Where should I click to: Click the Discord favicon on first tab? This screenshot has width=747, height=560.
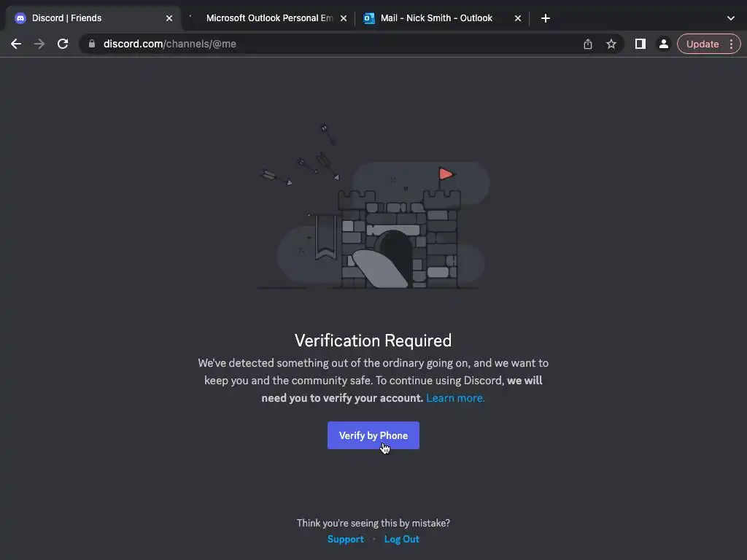pyautogui.click(x=20, y=18)
